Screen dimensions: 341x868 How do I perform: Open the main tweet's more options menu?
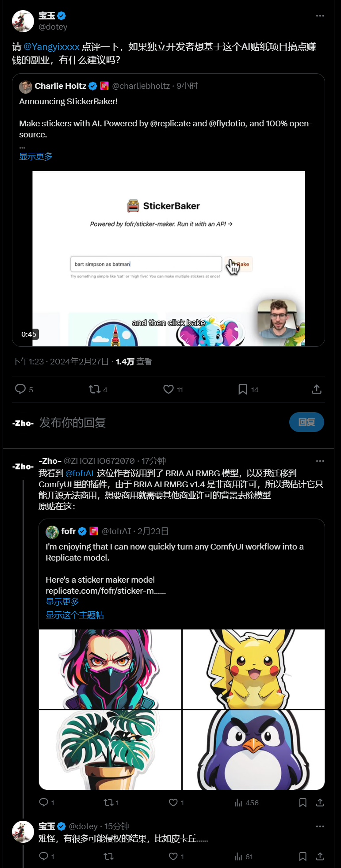320,16
